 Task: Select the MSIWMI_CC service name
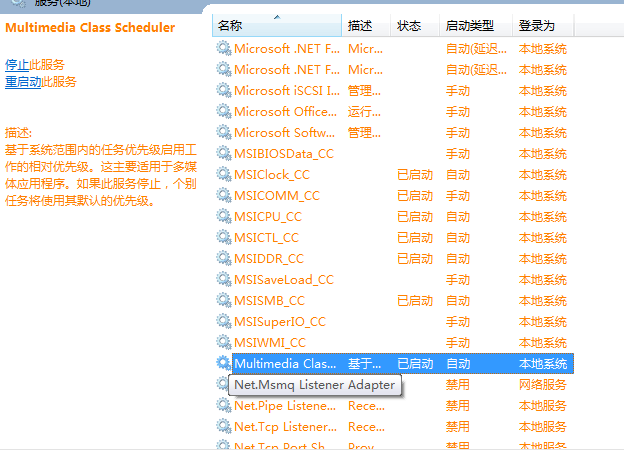pos(270,343)
